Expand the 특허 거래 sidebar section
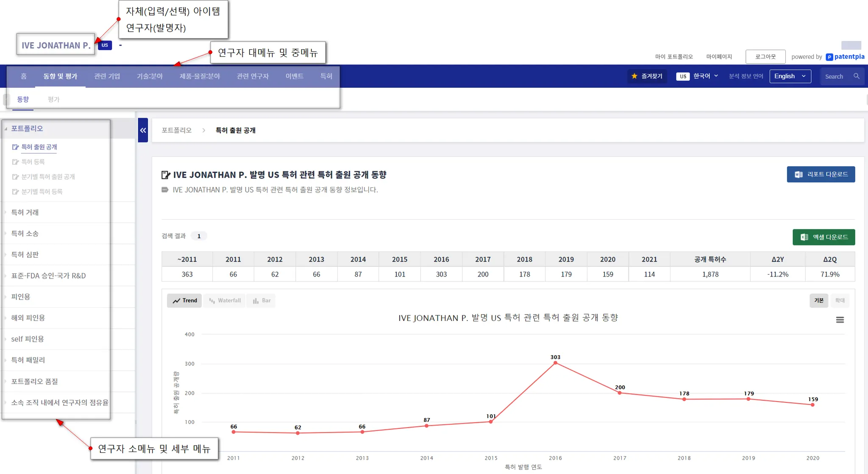 pos(25,212)
